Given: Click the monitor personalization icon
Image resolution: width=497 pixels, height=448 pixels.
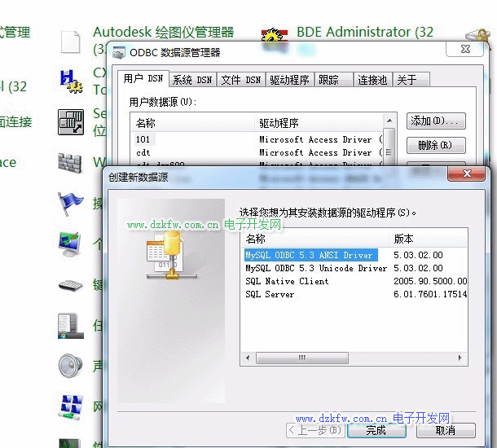Looking at the screenshot, I should click(70, 244).
